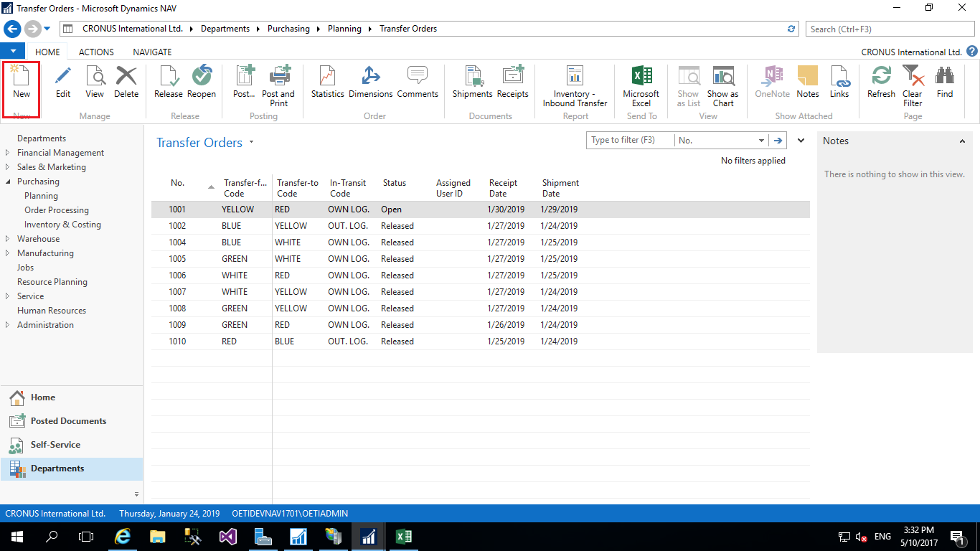The width and height of the screenshot is (980, 551).
Task: Open Transfer Orders title dropdown
Action: click(x=251, y=143)
